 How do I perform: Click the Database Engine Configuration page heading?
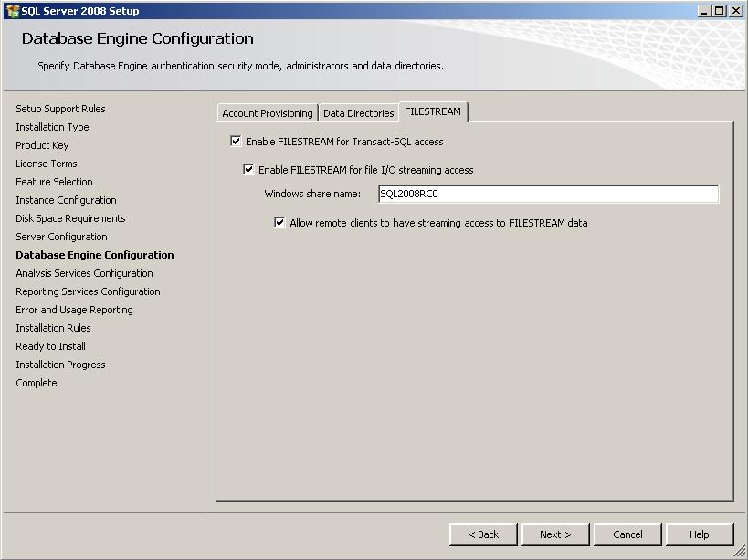click(x=138, y=38)
